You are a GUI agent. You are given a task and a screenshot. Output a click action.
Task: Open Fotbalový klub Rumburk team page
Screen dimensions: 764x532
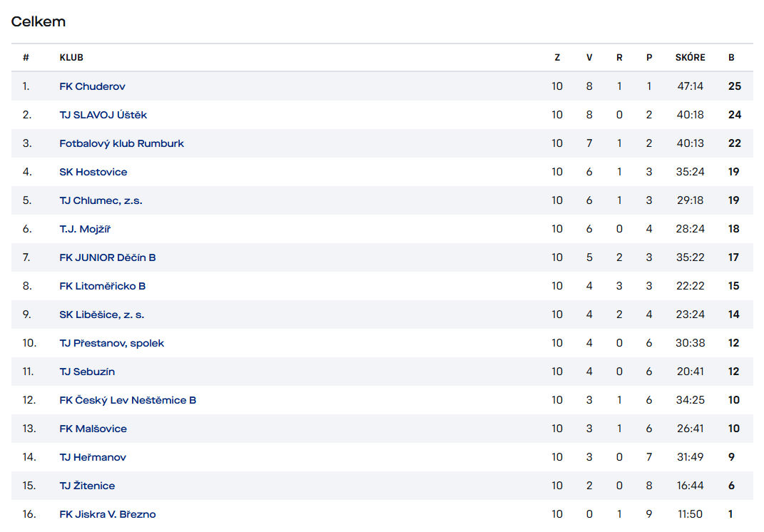[x=121, y=143]
